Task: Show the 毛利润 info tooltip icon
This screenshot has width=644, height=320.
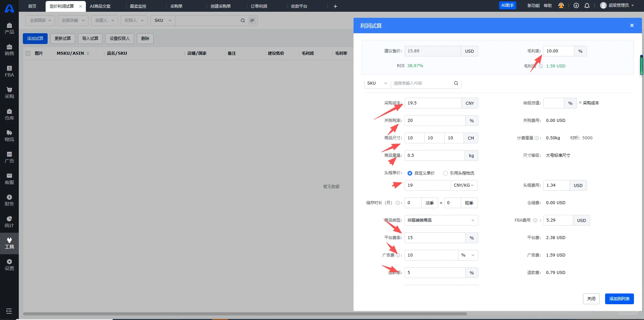Action: [x=541, y=66]
